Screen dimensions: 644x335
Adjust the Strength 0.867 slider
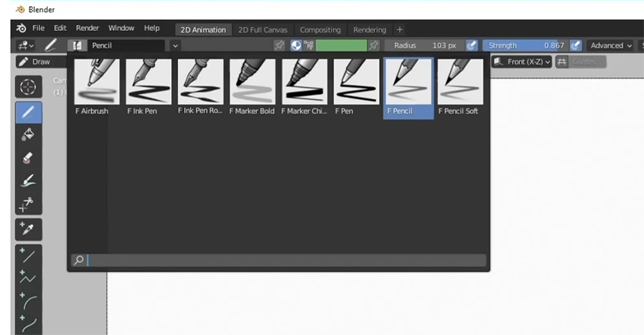(x=526, y=45)
